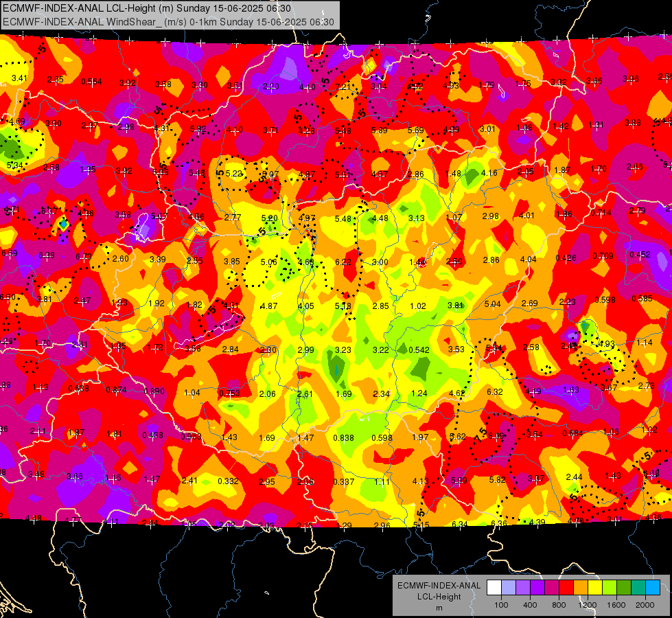Click the 5.04 map value

click(492, 304)
